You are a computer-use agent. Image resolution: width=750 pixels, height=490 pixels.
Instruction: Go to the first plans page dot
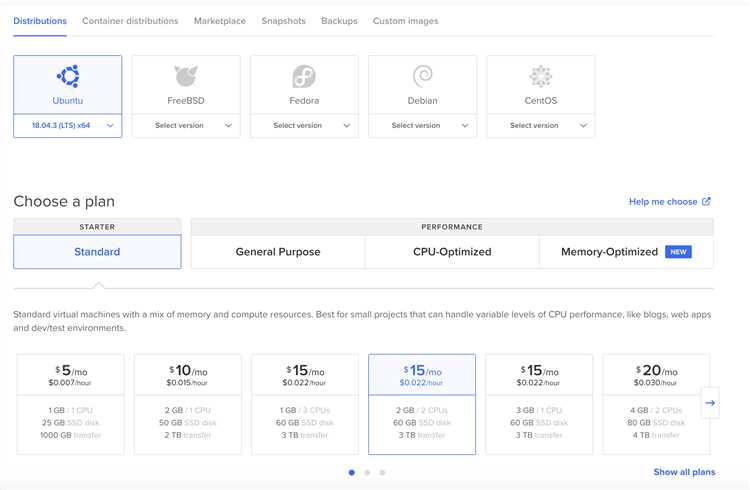pyautogui.click(x=352, y=472)
